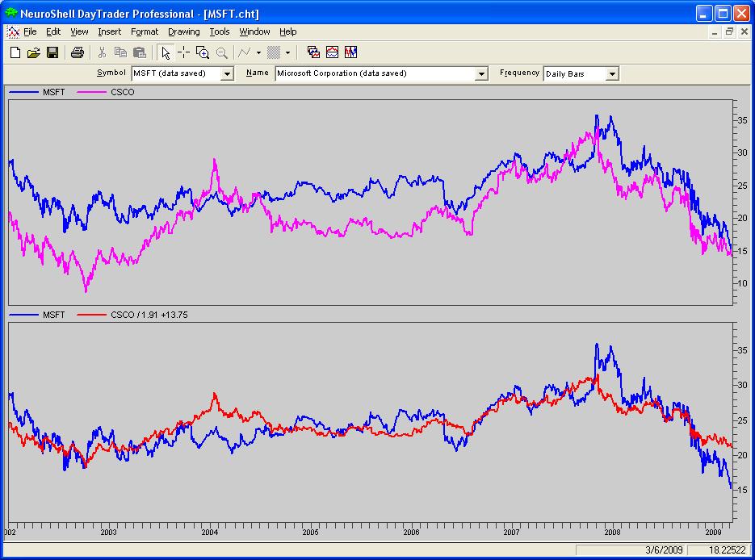Viewport: 755px width, 560px height.
Task: Save the chart with floppy disk icon
Action: click(x=52, y=52)
